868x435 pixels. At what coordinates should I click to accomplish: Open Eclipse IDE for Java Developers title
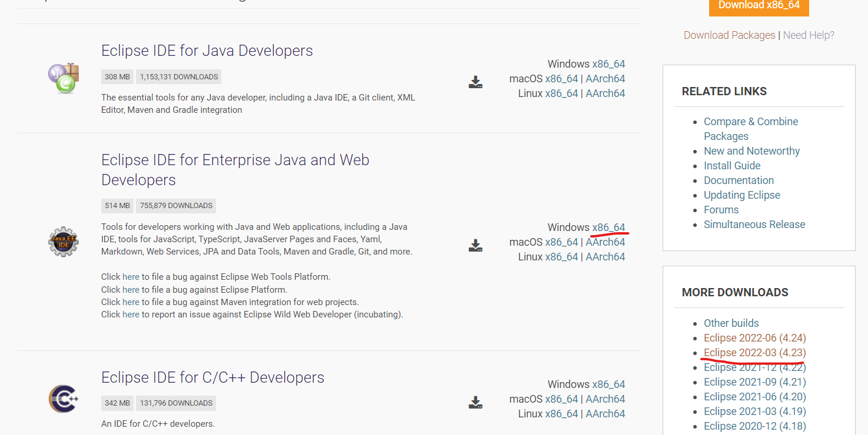pyautogui.click(x=207, y=51)
